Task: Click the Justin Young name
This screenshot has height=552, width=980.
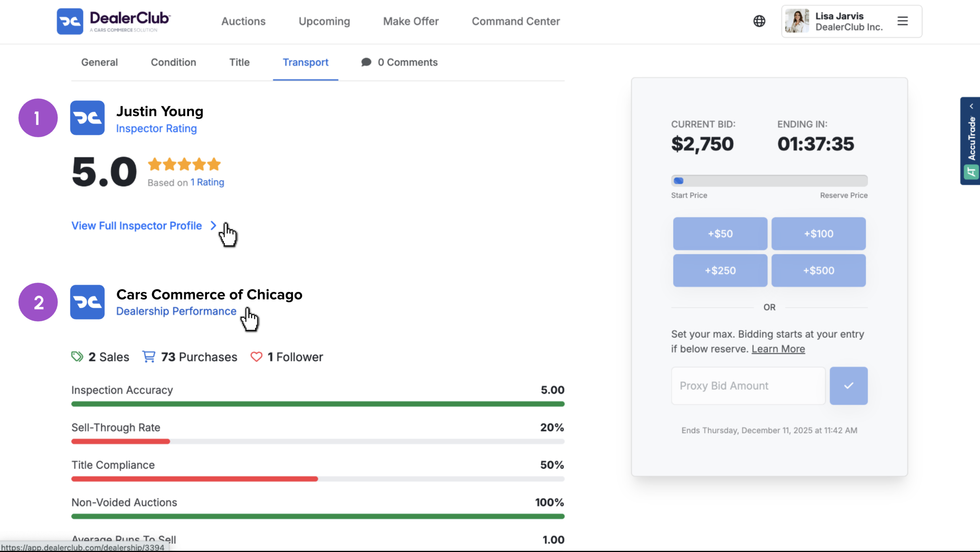Action: pyautogui.click(x=160, y=111)
